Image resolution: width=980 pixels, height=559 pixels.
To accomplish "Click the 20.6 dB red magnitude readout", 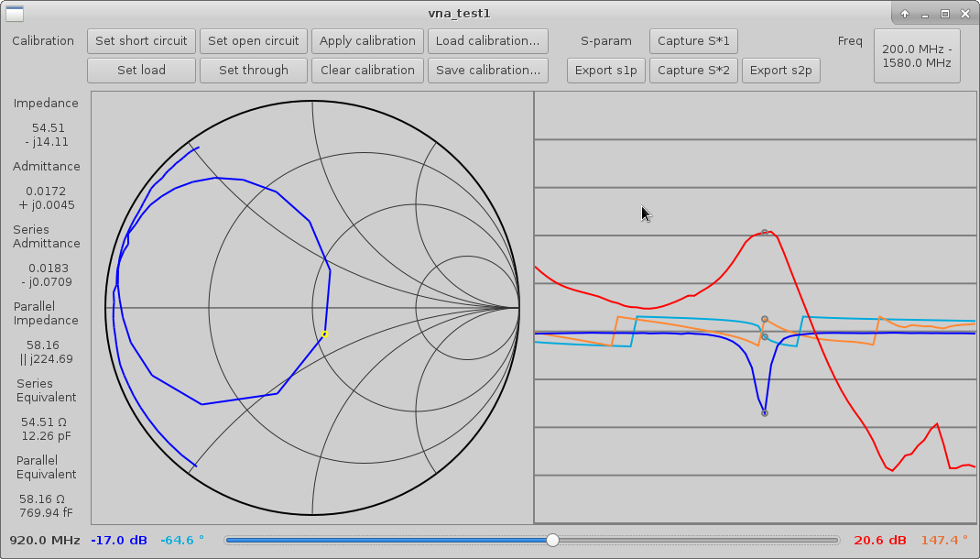I will [x=880, y=541].
